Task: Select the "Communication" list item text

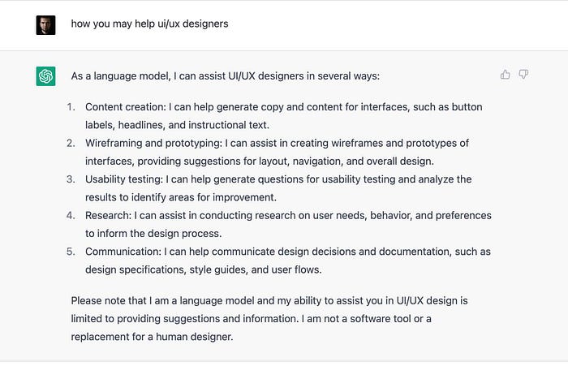Action: [288, 261]
